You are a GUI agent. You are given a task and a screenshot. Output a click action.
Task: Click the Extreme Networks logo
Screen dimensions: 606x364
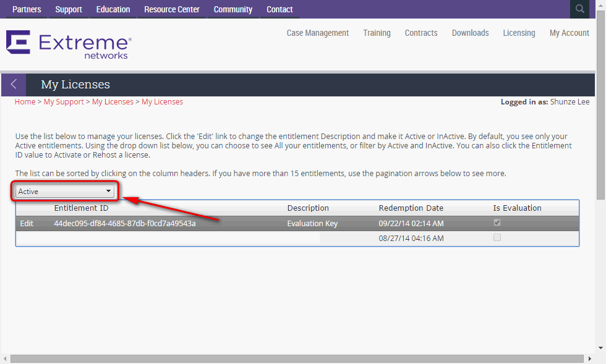[x=68, y=46]
